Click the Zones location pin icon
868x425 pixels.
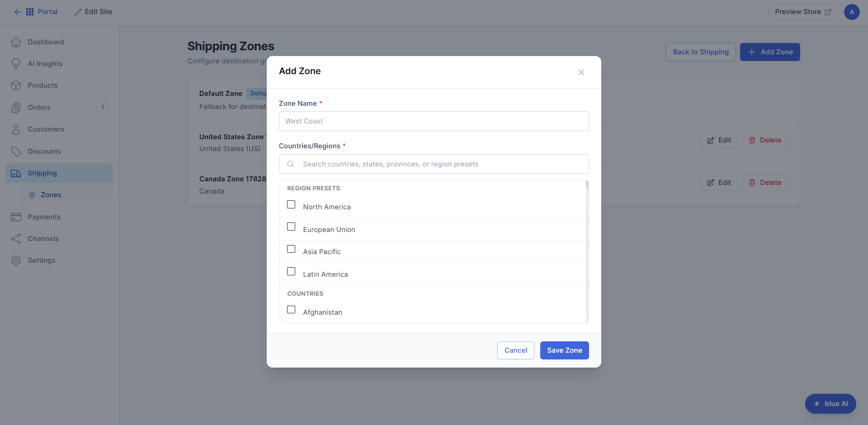[x=32, y=195]
